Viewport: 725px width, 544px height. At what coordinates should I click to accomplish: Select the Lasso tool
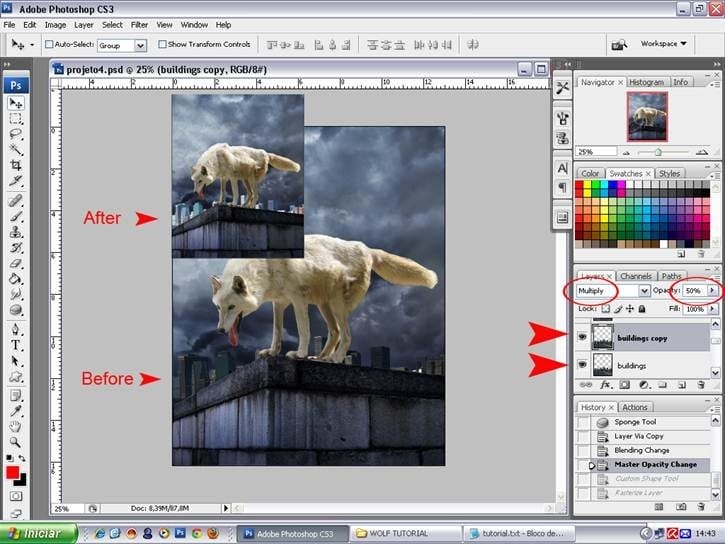[x=16, y=134]
